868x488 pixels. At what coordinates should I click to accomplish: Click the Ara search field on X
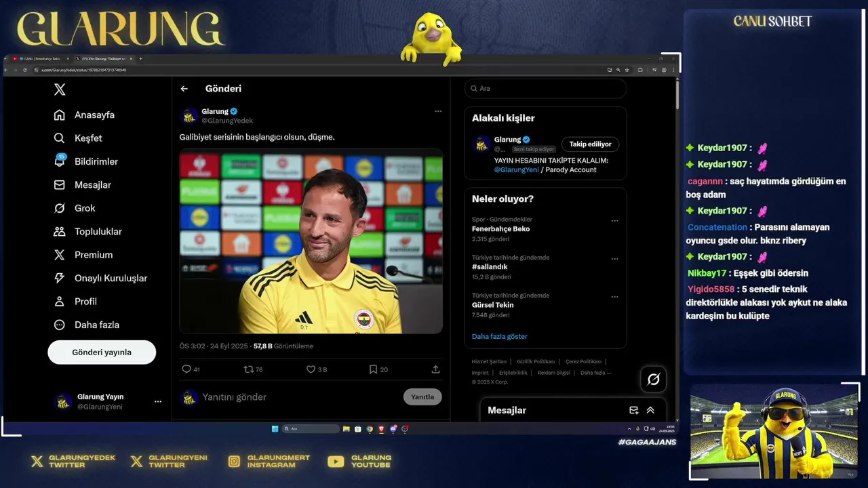click(x=545, y=89)
